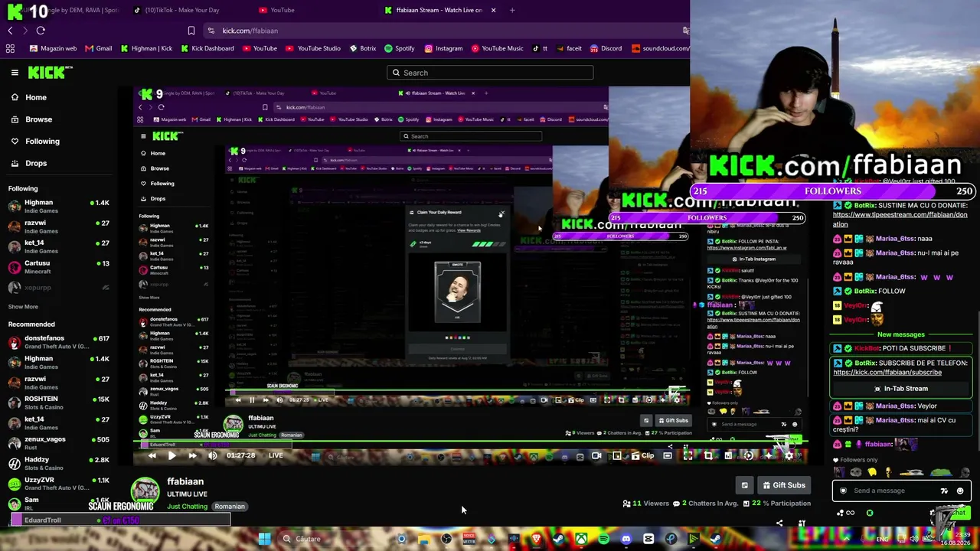Click the chat identity badge icon
Image resolution: width=980 pixels, height=551 pixels.
844,491
